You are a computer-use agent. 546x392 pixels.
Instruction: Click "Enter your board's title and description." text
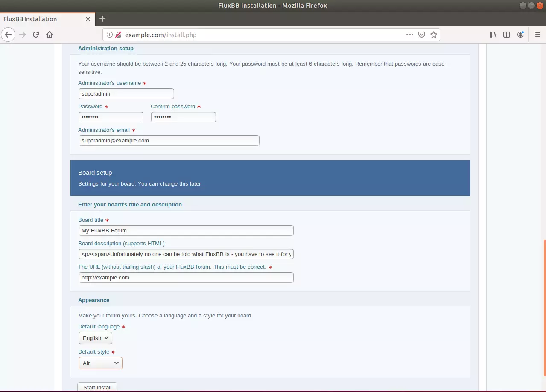[x=131, y=204]
